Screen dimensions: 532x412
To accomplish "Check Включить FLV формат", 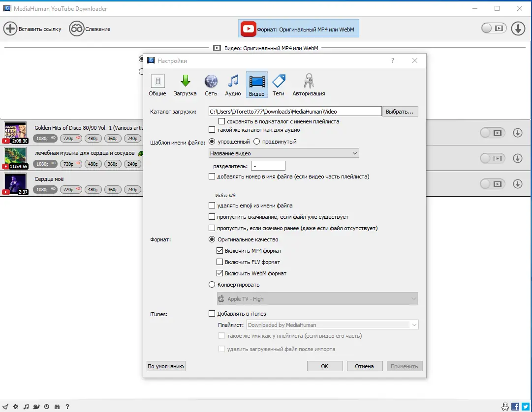I will click(x=219, y=262).
